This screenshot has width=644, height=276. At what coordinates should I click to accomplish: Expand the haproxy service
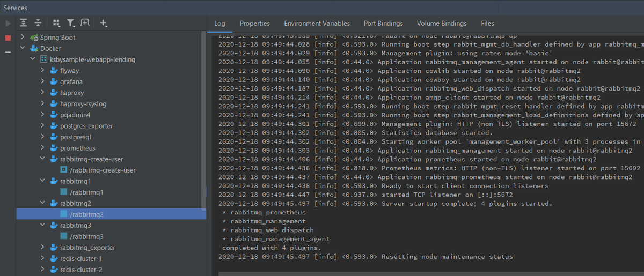click(x=43, y=93)
